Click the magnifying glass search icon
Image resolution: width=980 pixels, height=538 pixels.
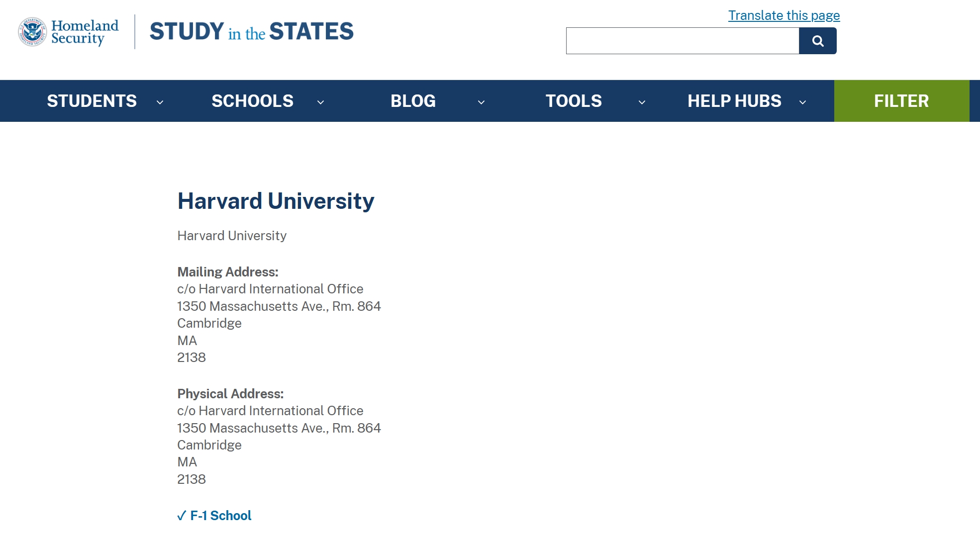pos(817,41)
